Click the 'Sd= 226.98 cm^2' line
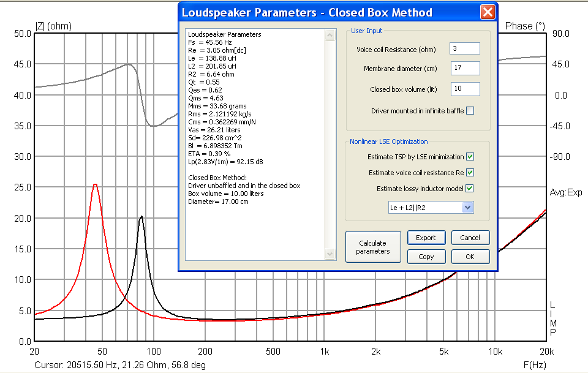The width and height of the screenshot is (588, 373). (215, 138)
